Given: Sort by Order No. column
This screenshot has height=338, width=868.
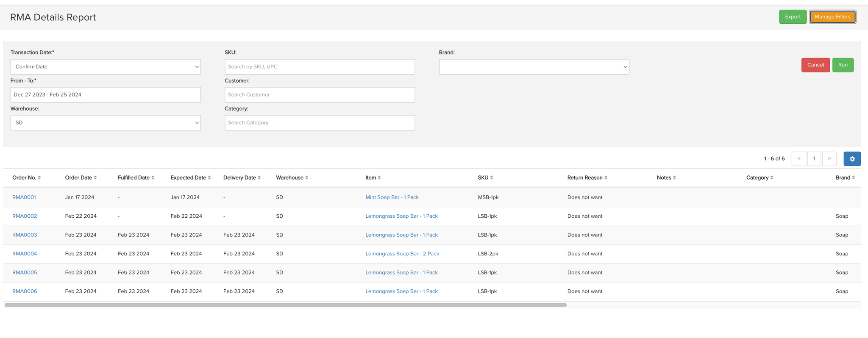Looking at the screenshot, I should pos(26,178).
